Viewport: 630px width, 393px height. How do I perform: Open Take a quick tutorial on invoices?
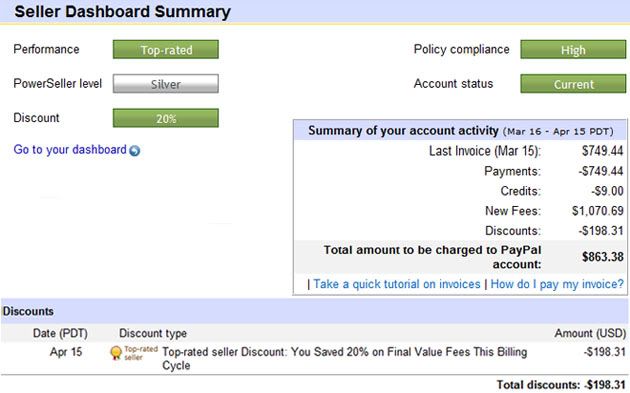[397, 284]
